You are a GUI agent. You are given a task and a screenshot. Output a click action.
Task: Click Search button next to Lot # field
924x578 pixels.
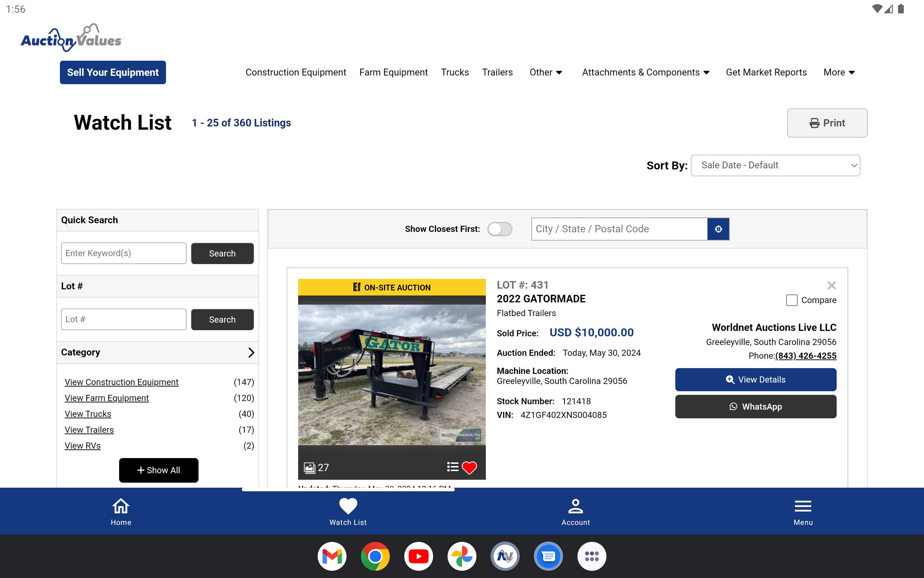(222, 320)
